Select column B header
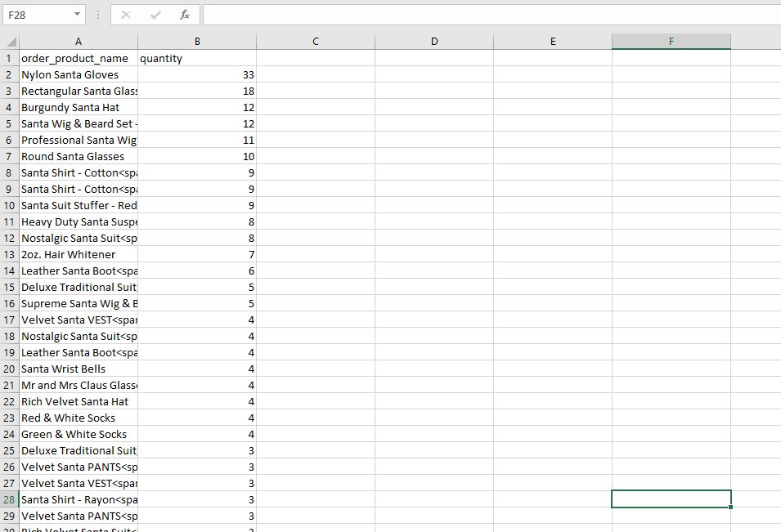781x532 pixels. point(197,42)
